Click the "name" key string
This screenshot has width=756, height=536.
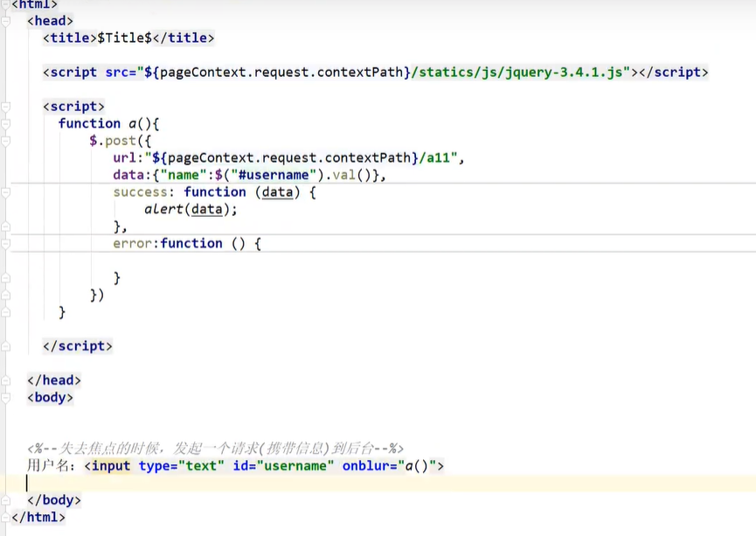[x=184, y=175]
